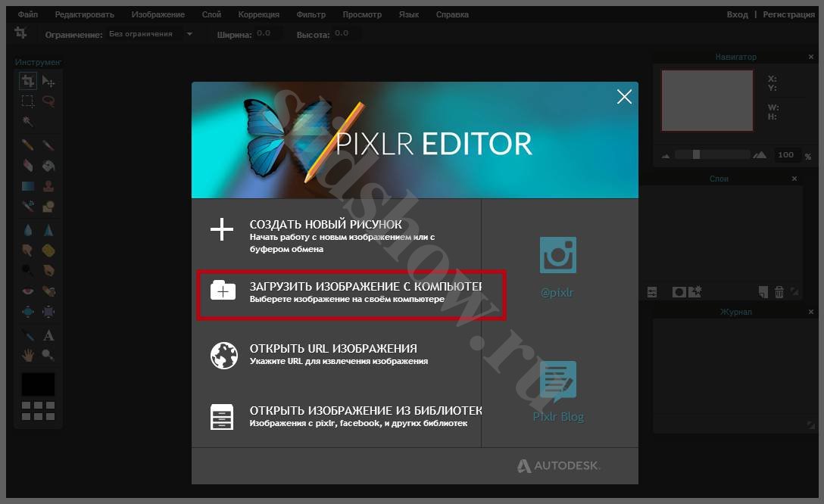The height and width of the screenshot is (504, 824).
Task: Select the Crop tool in the toolbox
Action: tap(28, 81)
